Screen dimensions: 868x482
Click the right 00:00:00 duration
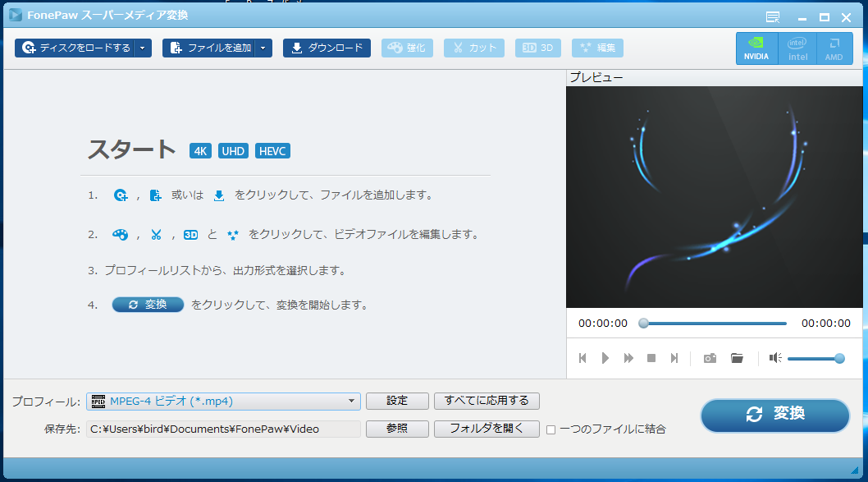[826, 324]
